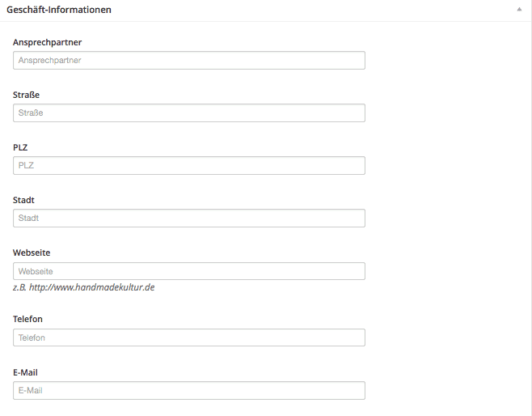
Task: Click the Geschäft-Informationen panel title
Action: tap(59, 10)
